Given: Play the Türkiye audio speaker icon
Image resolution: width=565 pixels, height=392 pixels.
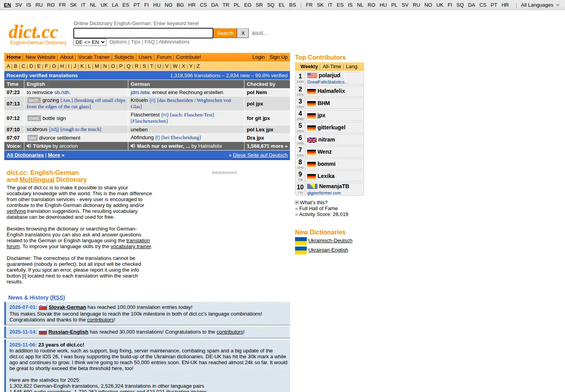Looking at the screenshot, I should 29,146.
